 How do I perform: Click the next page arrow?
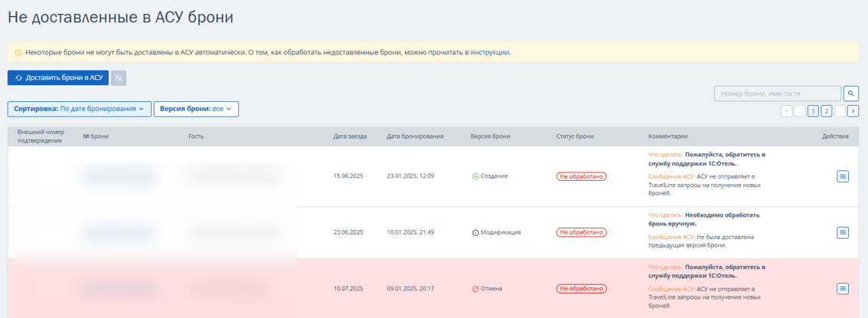pyautogui.click(x=853, y=111)
